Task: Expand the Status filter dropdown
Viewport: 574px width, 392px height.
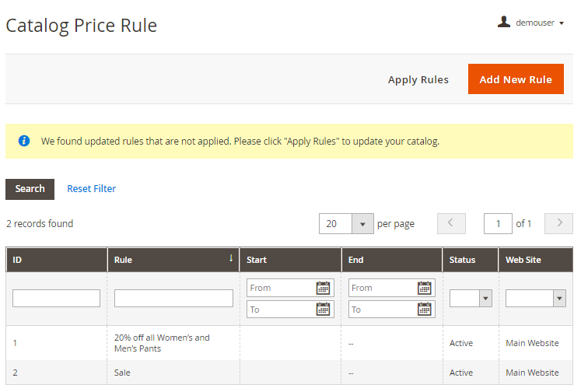Action: 471,298
